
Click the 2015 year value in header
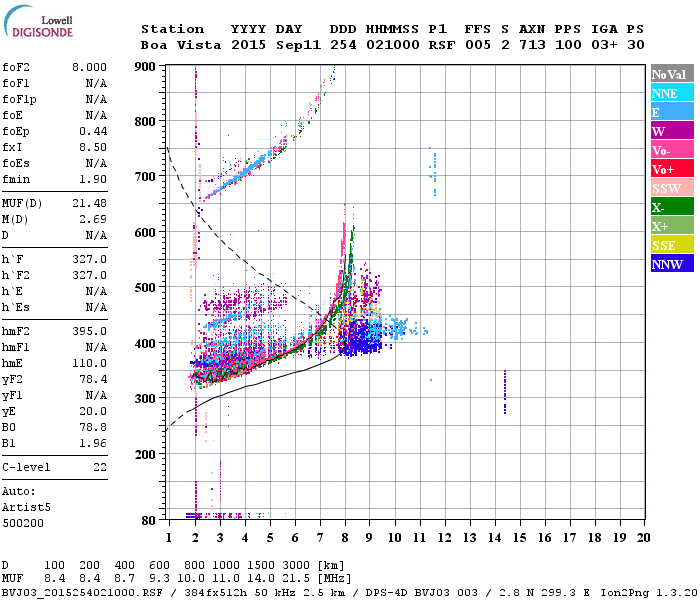pos(249,45)
